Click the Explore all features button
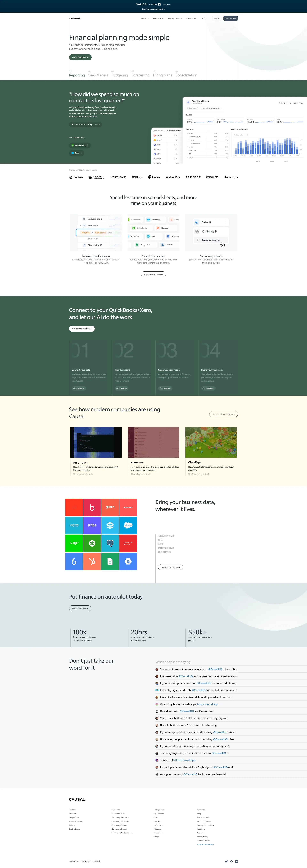This screenshot has width=307, height=868. click(x=153, y=274)
